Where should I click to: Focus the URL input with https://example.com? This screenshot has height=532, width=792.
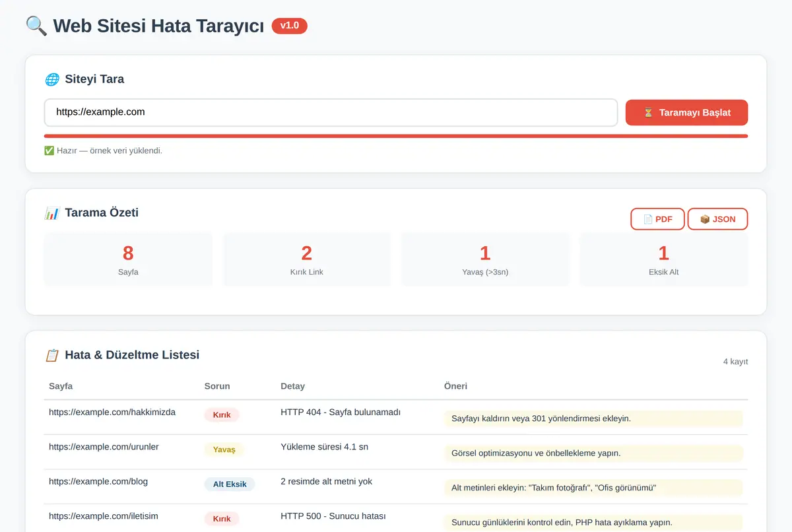click(331, 112)
